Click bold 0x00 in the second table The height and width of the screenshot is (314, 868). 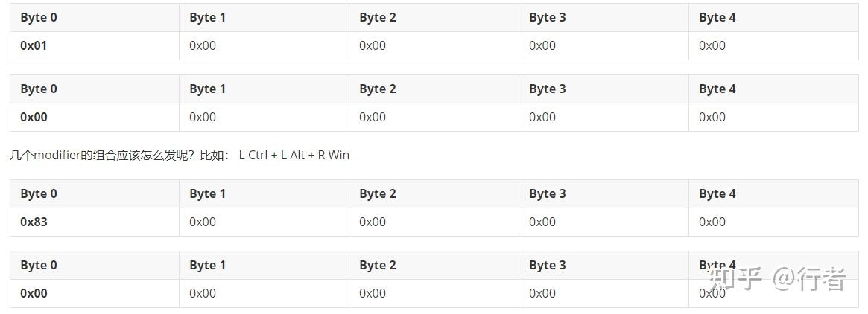(x=34, y=117)
